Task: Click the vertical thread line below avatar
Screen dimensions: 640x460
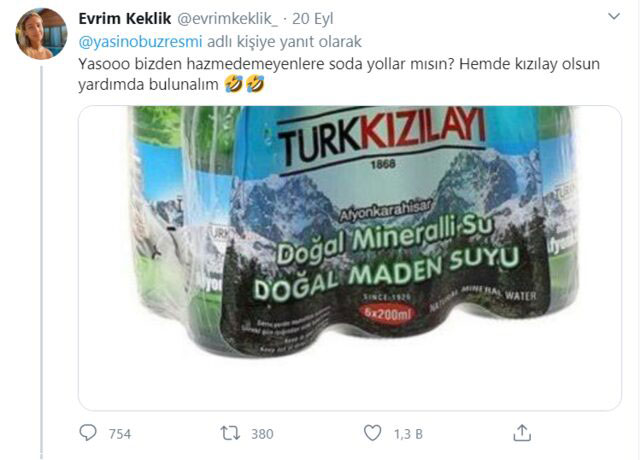Action: click(42, 261)
